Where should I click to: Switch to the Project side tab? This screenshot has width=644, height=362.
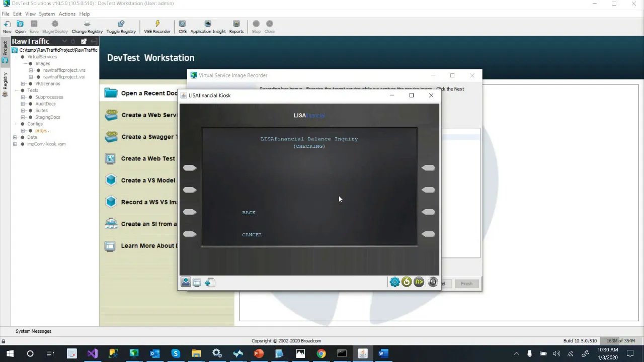[x=5, y=52]
